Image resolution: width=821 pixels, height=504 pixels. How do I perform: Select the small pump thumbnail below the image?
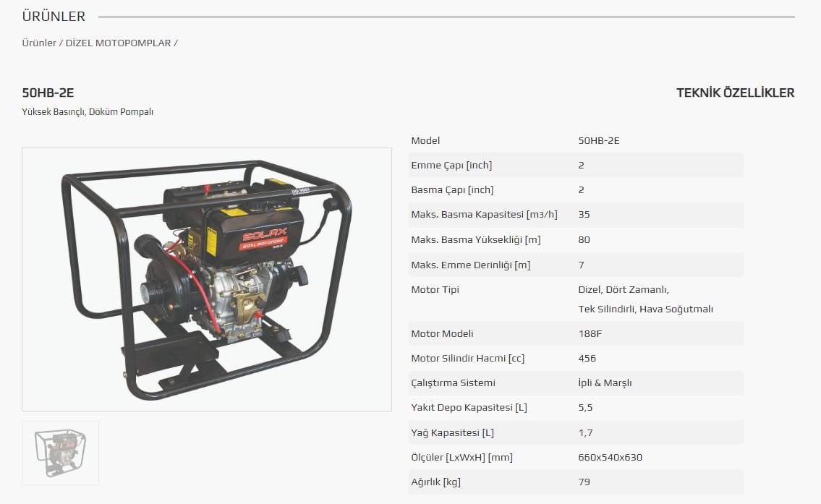[60, 453]
